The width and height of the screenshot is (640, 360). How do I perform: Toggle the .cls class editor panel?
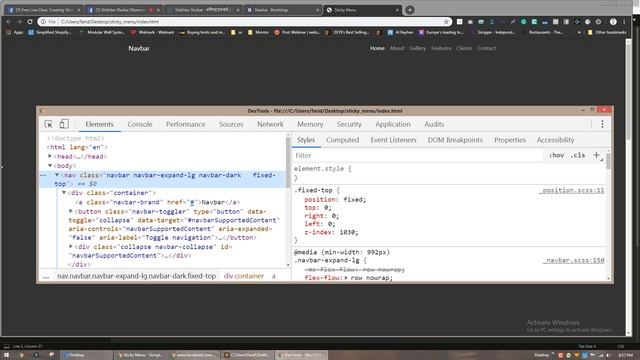click(x=578, y=155)
